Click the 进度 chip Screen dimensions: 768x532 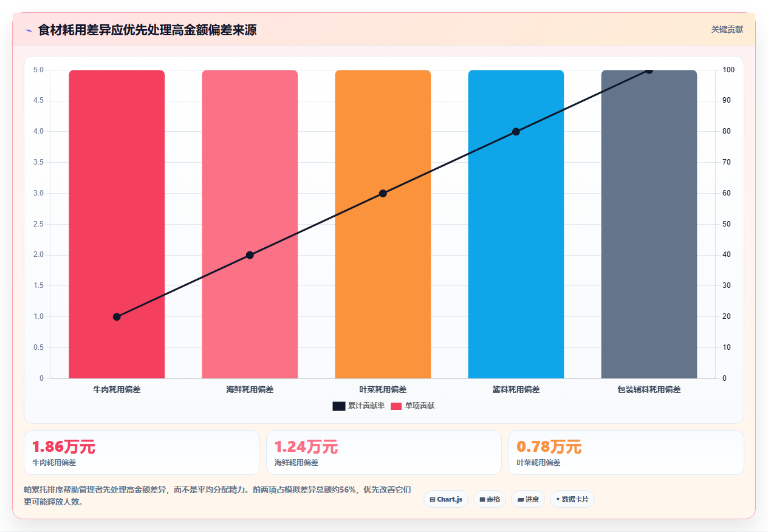(x=528, y=499)
